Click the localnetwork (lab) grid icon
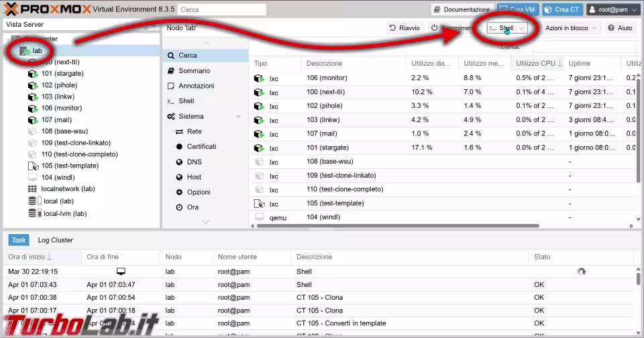The image size is (644, 338). click(x=32, y=189)
